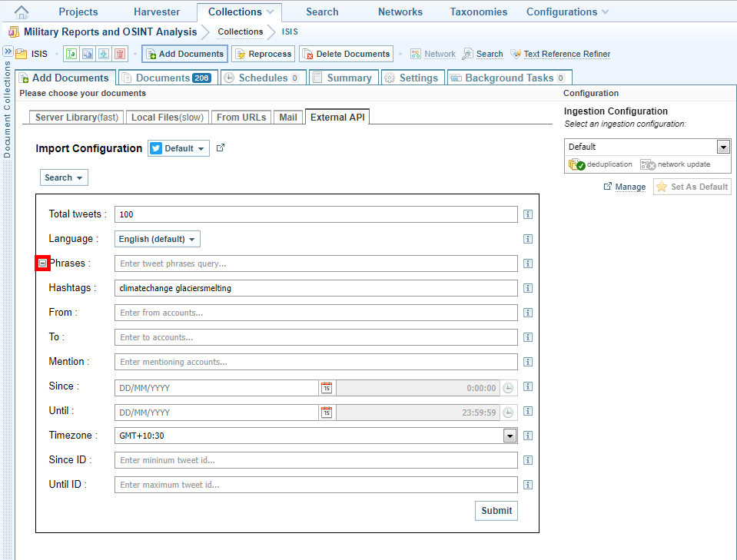Switch to the Documents tab
737x560 pixels.
click(167, 78)
